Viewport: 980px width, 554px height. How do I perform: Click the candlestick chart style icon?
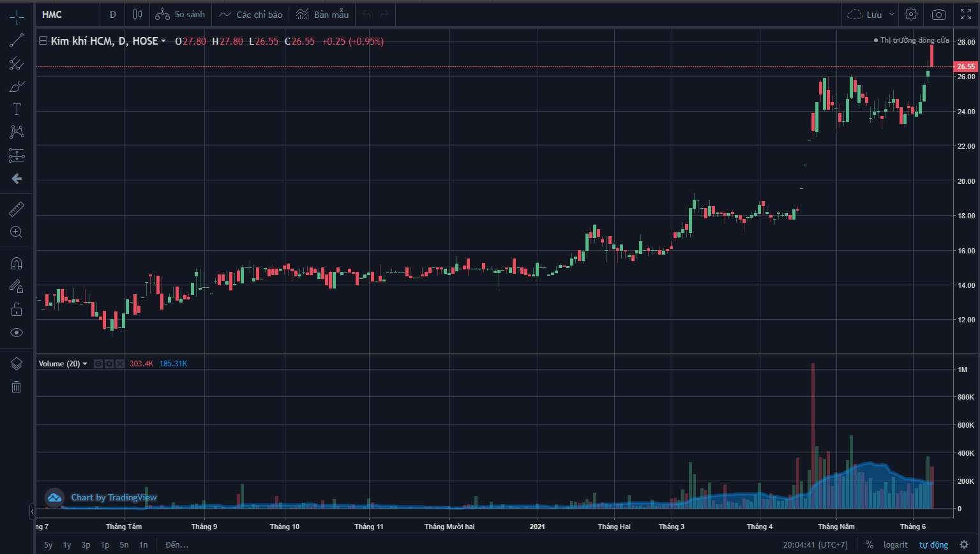tap(137, 14)
